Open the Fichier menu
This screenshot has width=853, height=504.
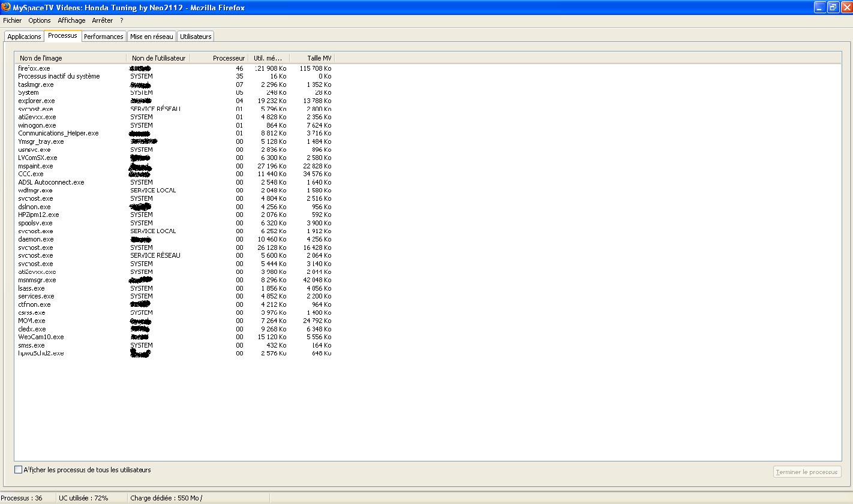12,20
